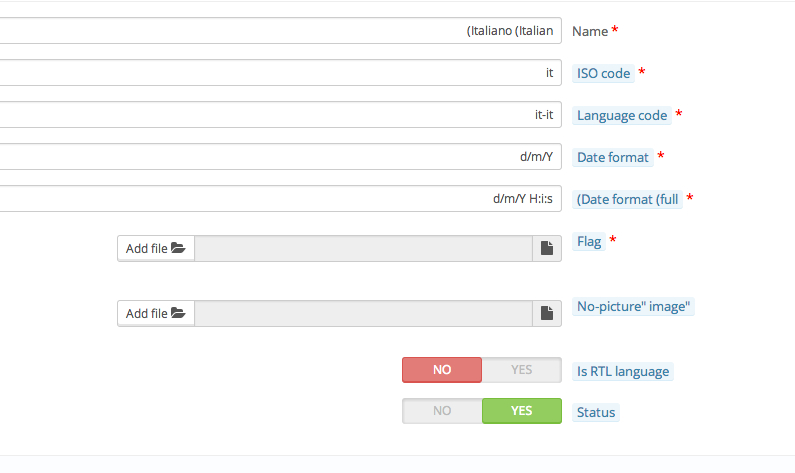The height and width of the screenshot is (473, 795).
Task: Click the file icon in No-picture image field
Action: pyautogui.click(x=547, y=314)
